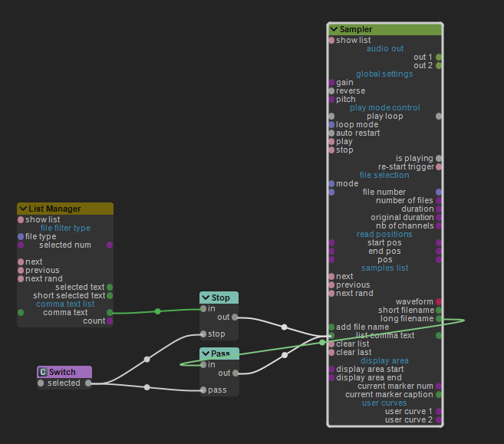Click the Switch 'selected' output port
Viewport: 504px width, 444px height.
88,383
